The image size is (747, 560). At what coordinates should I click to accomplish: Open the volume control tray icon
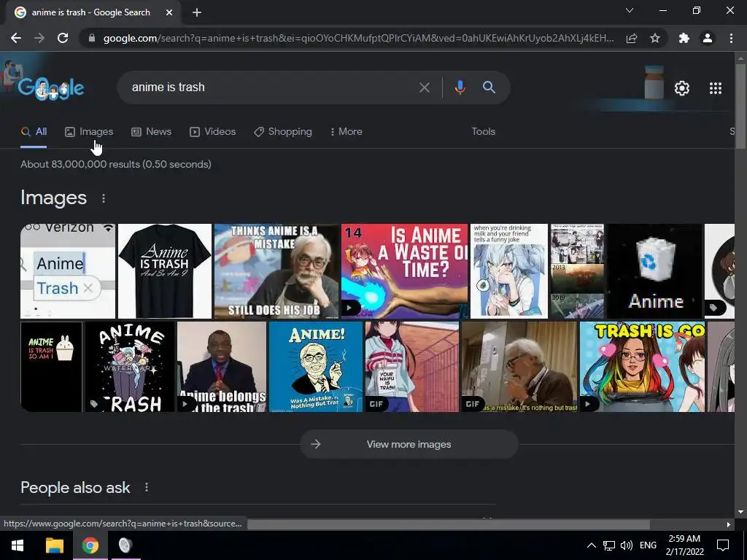[x=627, y=545]
